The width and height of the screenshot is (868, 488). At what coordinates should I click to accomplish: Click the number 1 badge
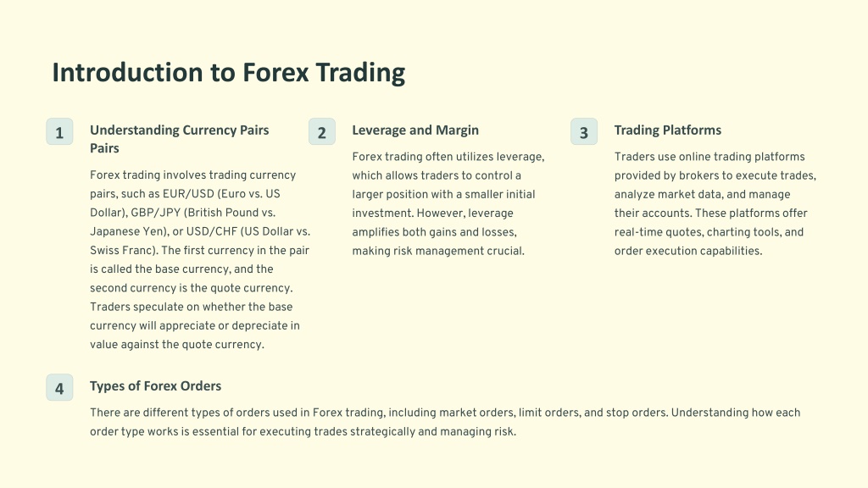coord(59,131)
